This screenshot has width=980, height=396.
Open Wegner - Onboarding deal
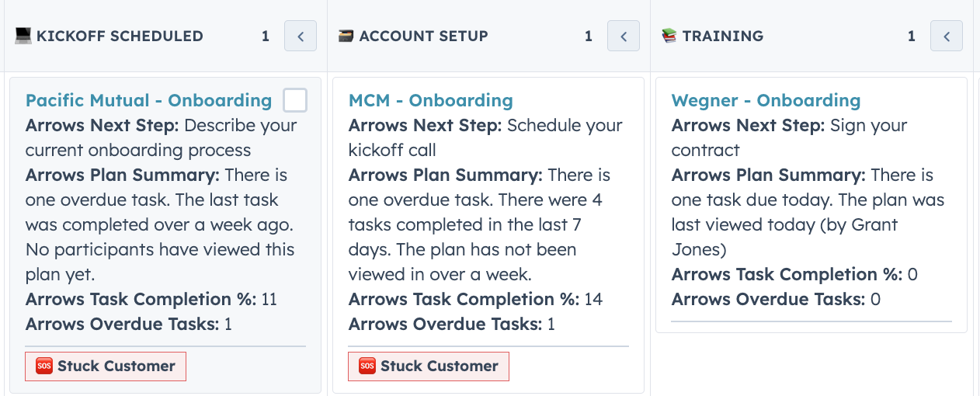[766, 100]
